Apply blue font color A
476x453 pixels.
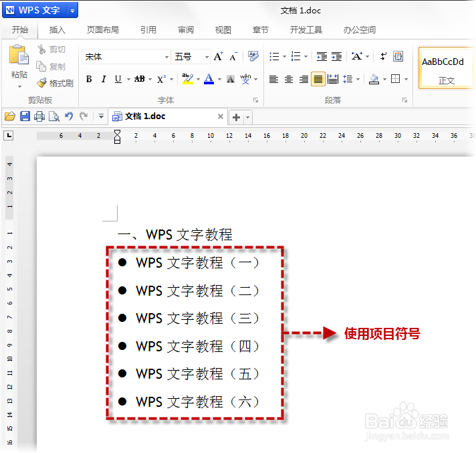click(209, 79)
